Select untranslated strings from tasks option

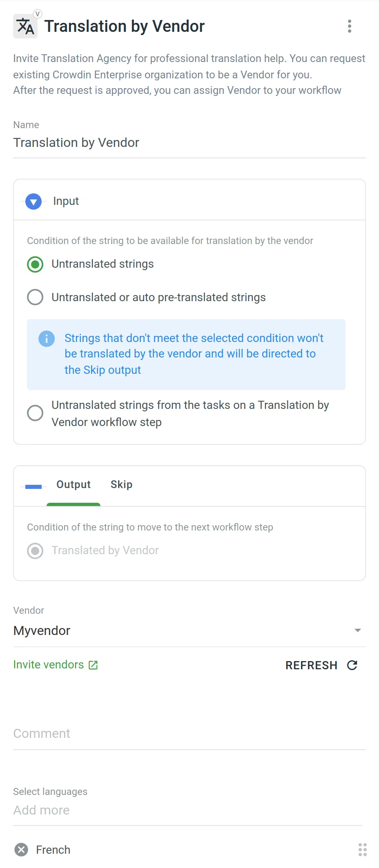(x=35, y=413)
